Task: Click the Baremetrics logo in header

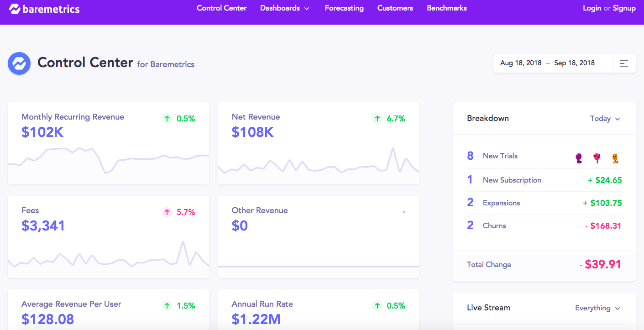Action: pos(44,9)
